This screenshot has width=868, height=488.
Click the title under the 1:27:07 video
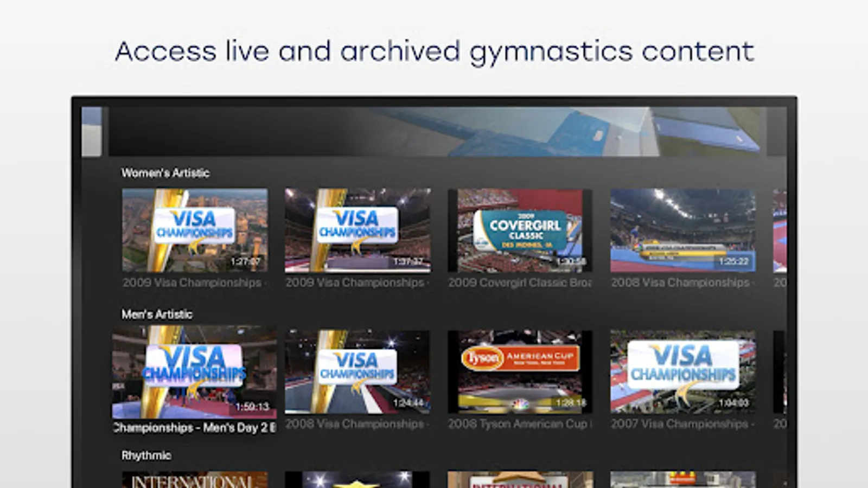[x=194, y=282]
